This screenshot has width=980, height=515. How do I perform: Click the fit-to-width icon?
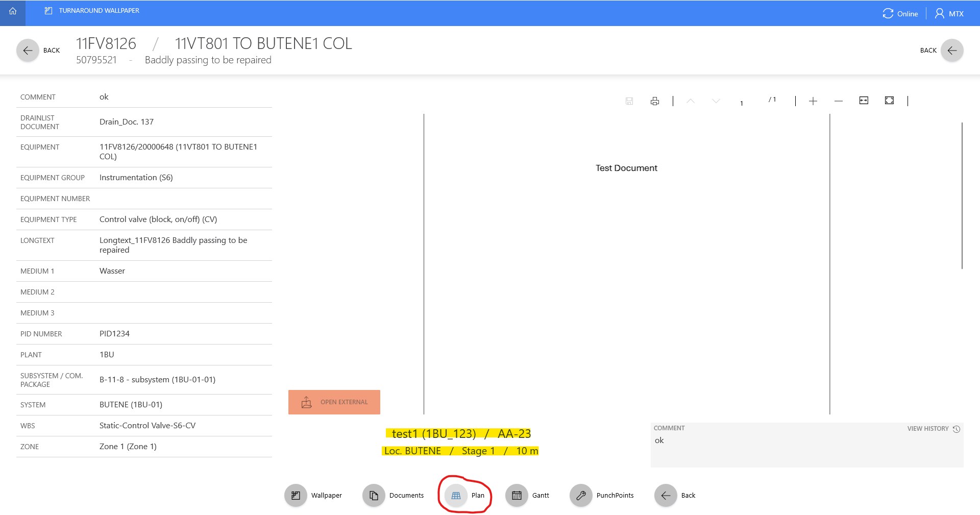point(864,101)
